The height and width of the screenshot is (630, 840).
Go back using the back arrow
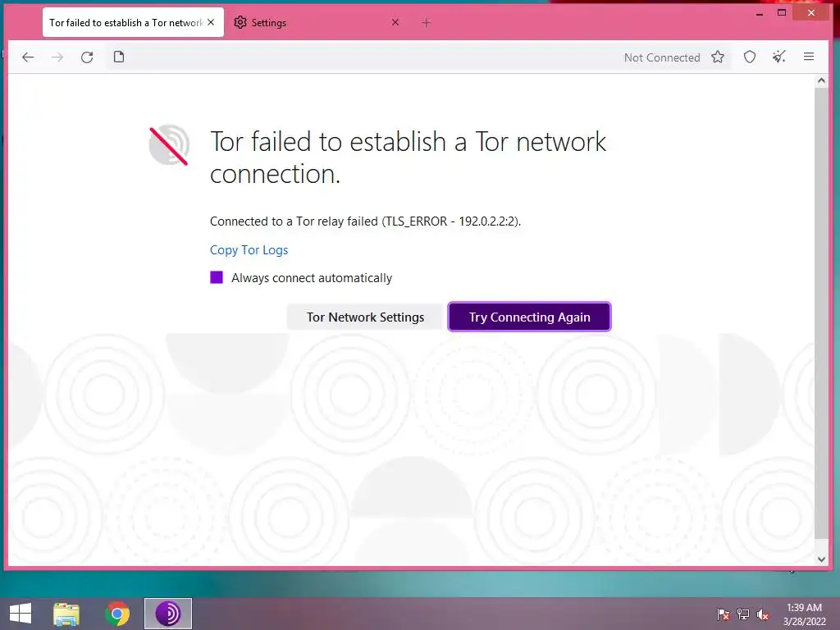click(x=28, y=57)
